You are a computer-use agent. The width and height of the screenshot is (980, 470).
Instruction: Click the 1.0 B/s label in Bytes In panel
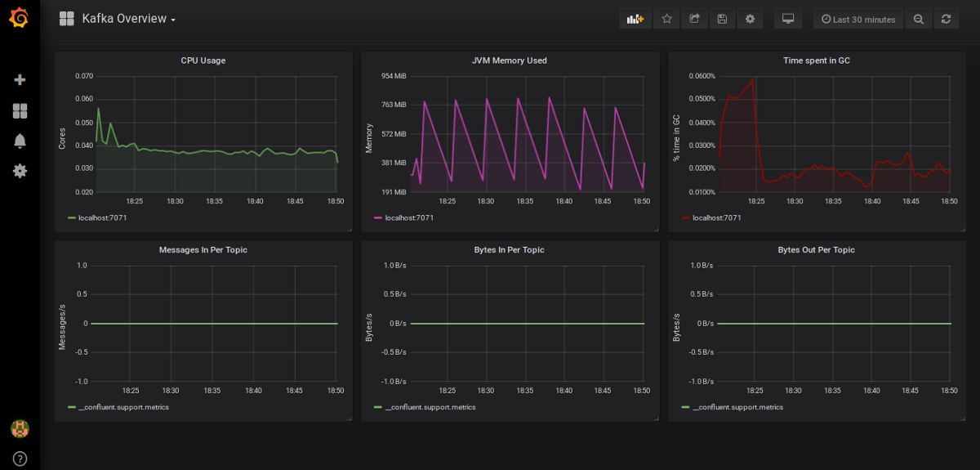click(394, 266)
